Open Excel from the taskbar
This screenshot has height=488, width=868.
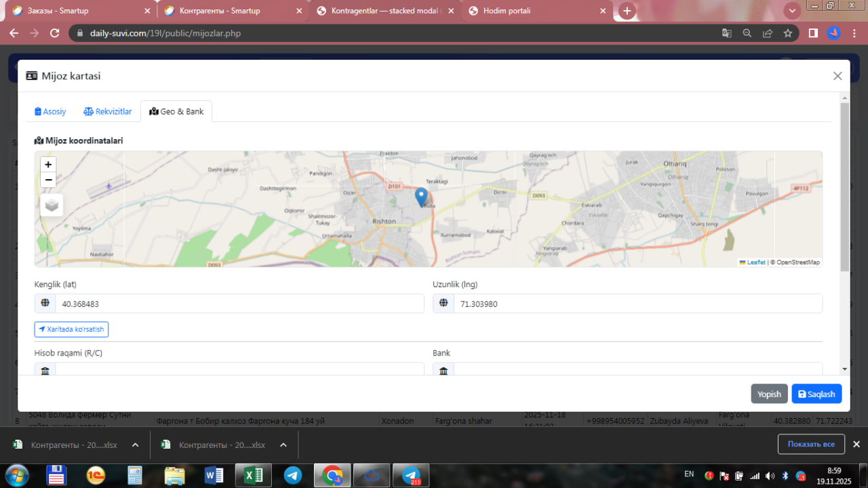(x=253, y=475)
